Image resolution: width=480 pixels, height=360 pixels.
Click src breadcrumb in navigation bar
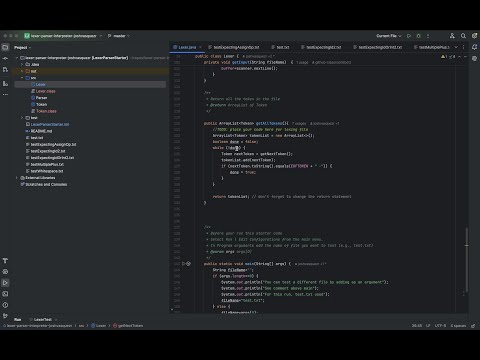[81, 326]
